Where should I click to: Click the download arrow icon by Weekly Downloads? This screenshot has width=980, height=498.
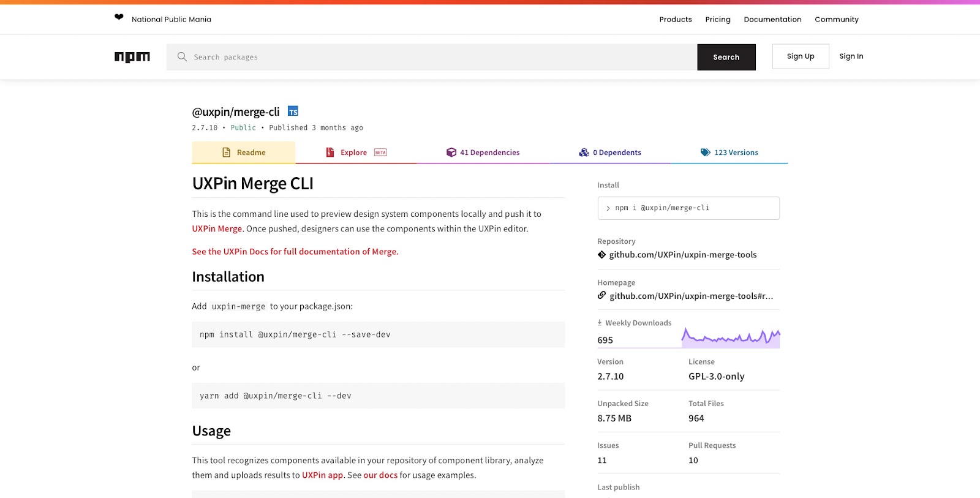pyautogui.click(x=600, y=322)
